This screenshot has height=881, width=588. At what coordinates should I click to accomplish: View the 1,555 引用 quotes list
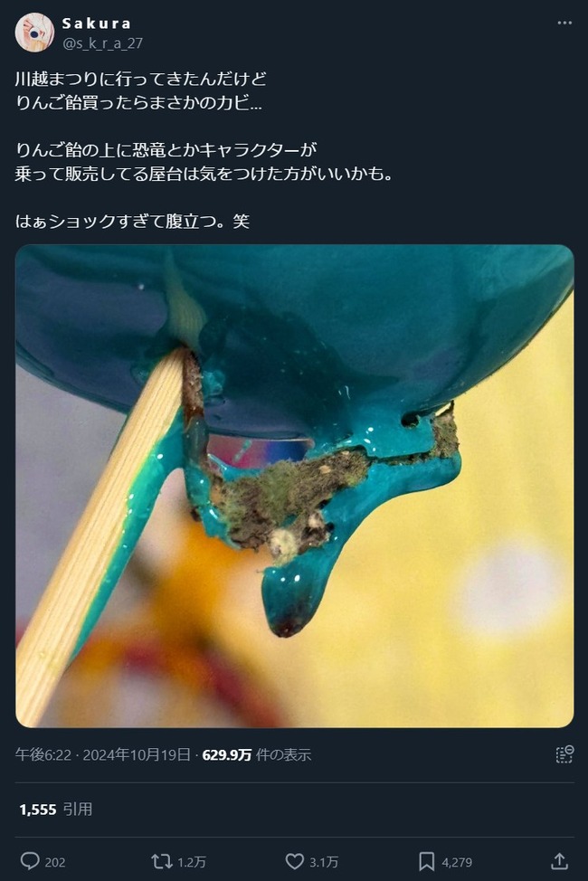[x=56, y=809]
